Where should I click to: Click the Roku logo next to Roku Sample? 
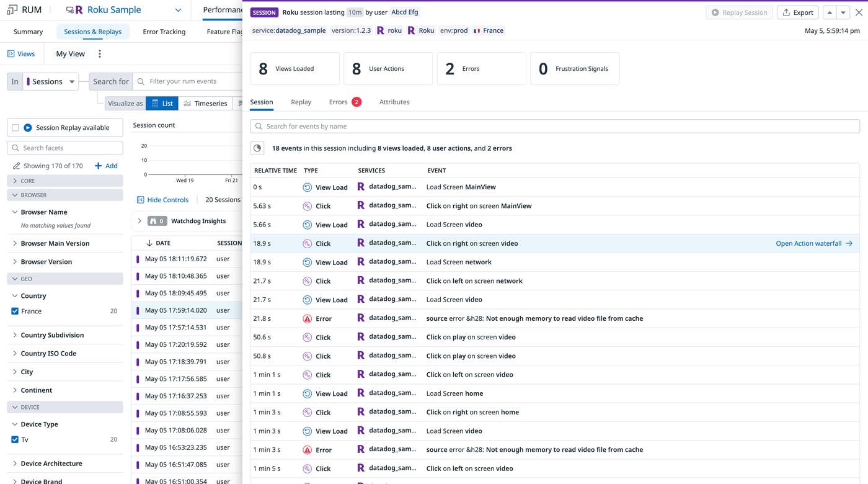[79, 9]
